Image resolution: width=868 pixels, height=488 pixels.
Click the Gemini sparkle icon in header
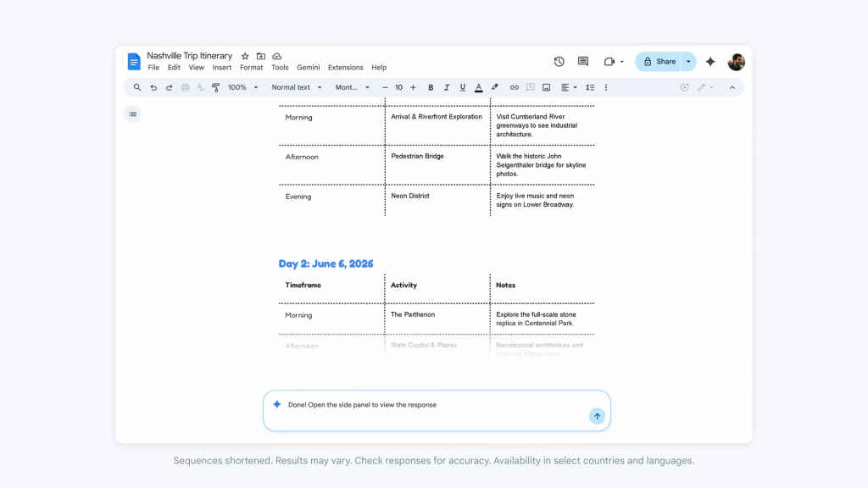click(710, 62)
